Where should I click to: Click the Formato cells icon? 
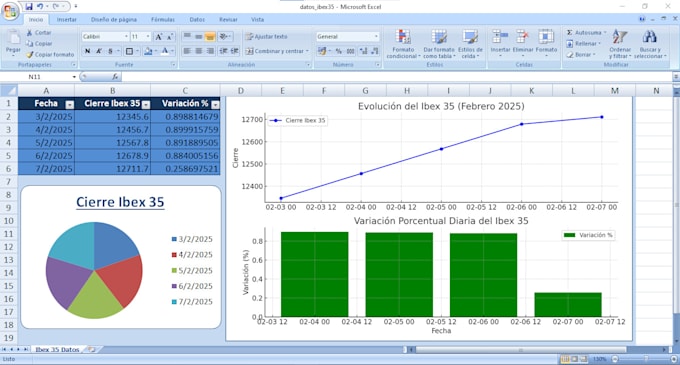pos(546,37)
